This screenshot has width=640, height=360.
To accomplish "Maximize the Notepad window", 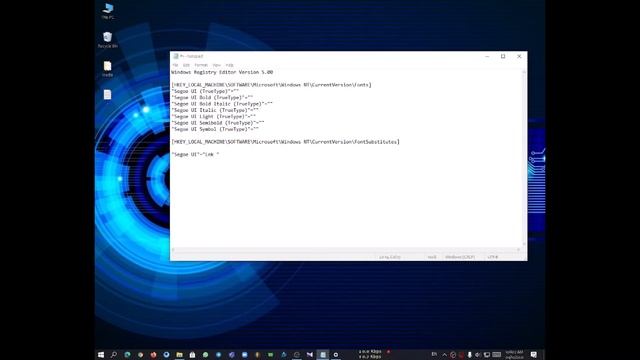I will coord(503,56).
